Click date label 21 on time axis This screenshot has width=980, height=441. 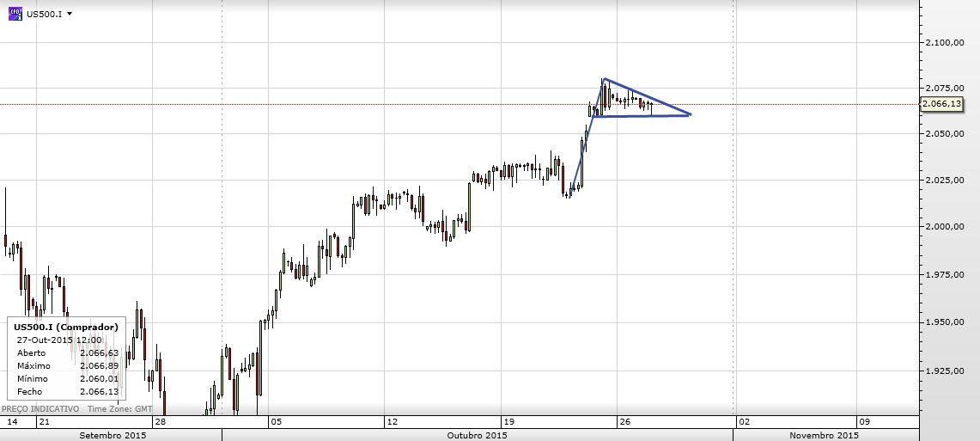(43, 421)
